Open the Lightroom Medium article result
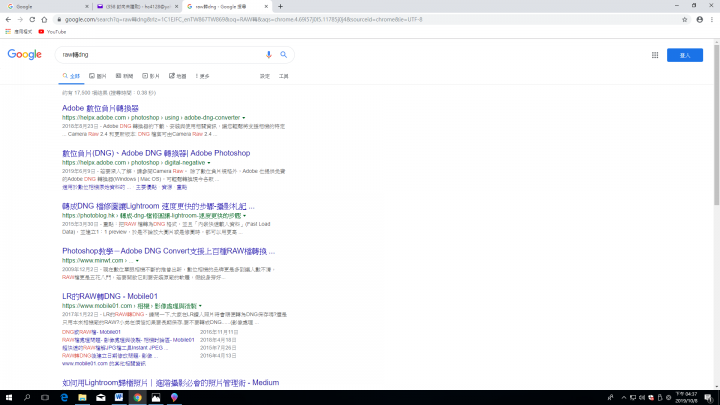Image resolution: width=720 pixels, height=405 pixels. (x=170, y=382)
